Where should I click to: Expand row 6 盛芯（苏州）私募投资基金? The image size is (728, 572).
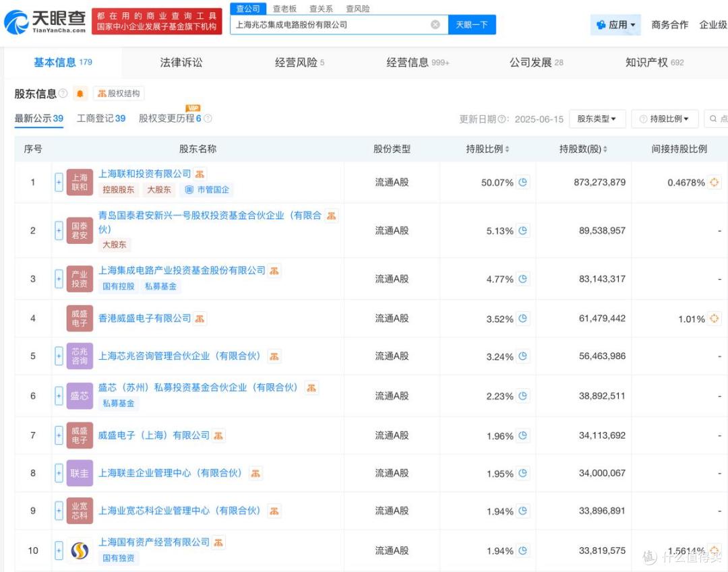(59, 395)
